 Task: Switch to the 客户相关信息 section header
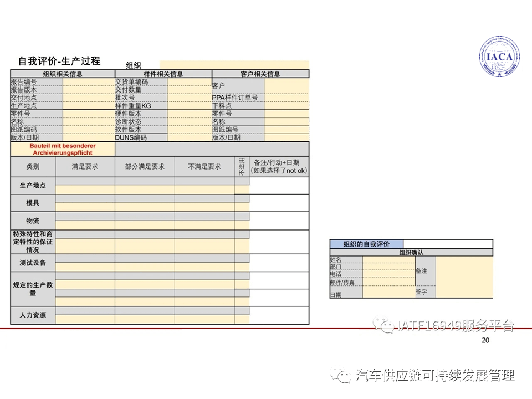point(259,74)
